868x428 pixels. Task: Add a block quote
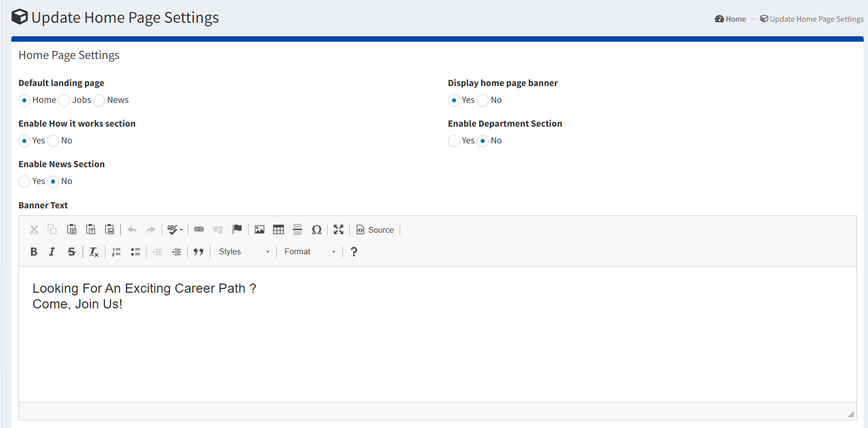click(198, 252)
